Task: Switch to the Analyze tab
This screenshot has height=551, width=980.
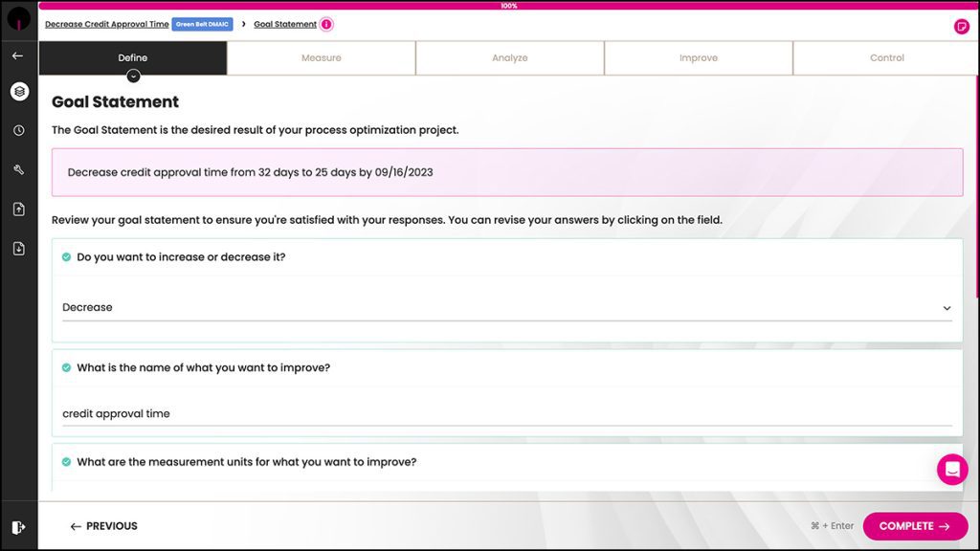Action: point(509,58)
